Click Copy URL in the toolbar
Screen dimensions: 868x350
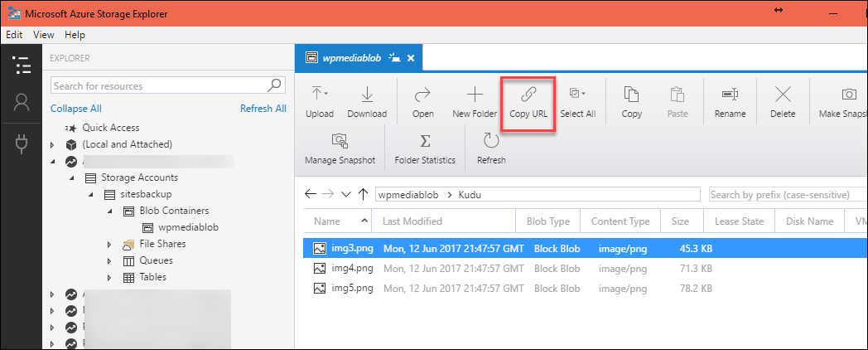pos(528,102)
